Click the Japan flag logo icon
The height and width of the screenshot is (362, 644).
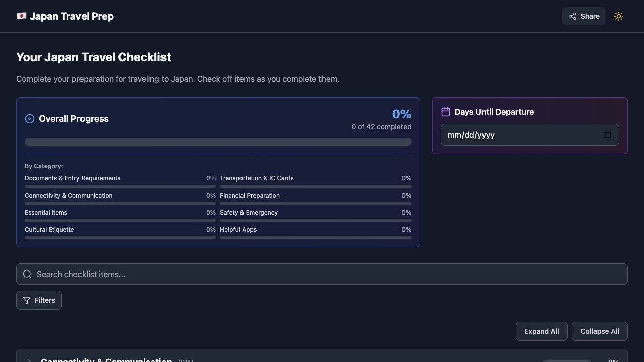click(21, 16)
